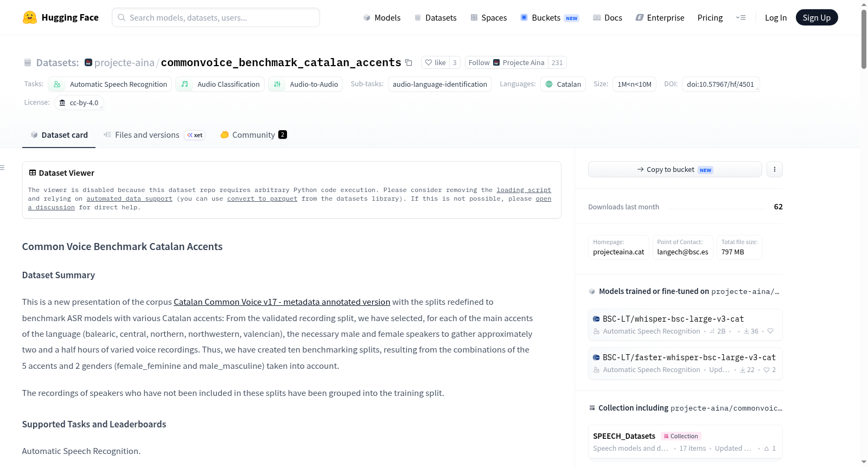Click the like count 3

click(455, 63)
